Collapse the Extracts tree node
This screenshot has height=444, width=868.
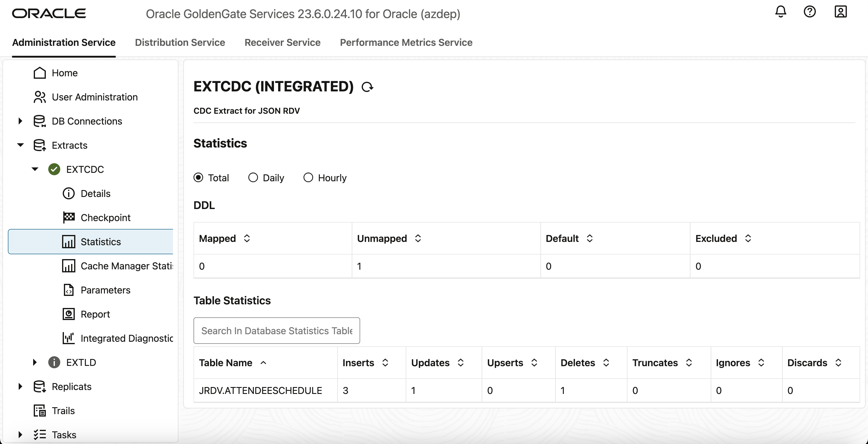(x=20, y=145)
